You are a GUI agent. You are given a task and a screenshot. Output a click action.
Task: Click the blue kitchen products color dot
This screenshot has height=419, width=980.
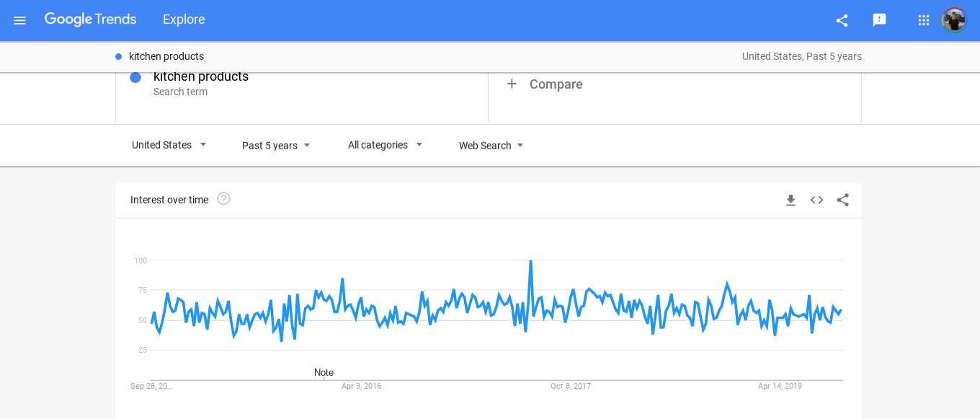(135, 77)
